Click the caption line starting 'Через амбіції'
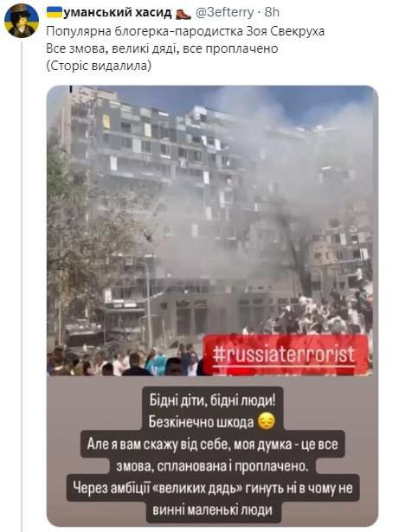Viewport: 418px width, 532px height. (x=213, y=488)
